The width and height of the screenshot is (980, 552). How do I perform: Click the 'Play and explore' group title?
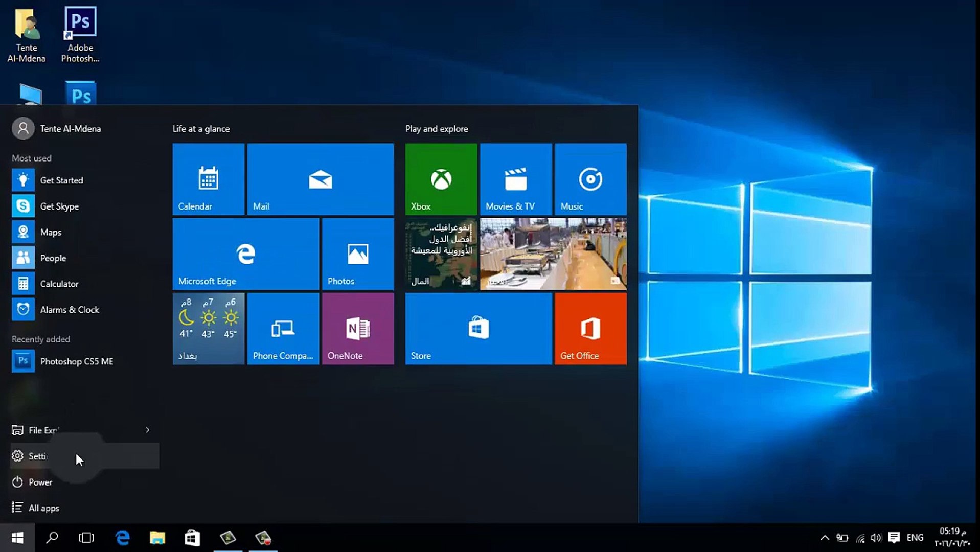[x=437, y=129]
